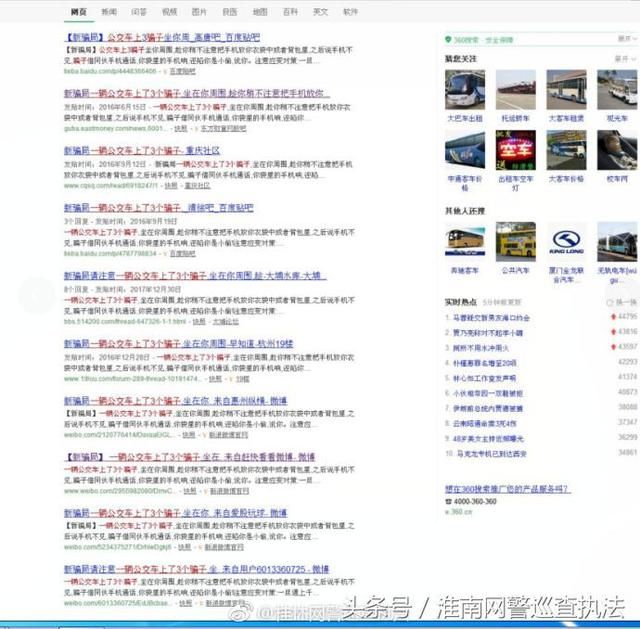Open the 大客车租赁 thumbnail image

(566, 89)
